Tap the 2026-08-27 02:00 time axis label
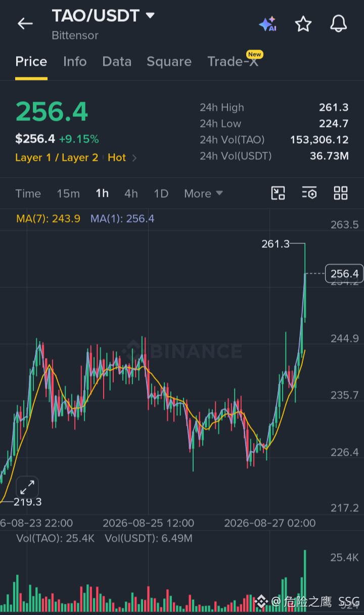364x615 pixels. point(269,523)
